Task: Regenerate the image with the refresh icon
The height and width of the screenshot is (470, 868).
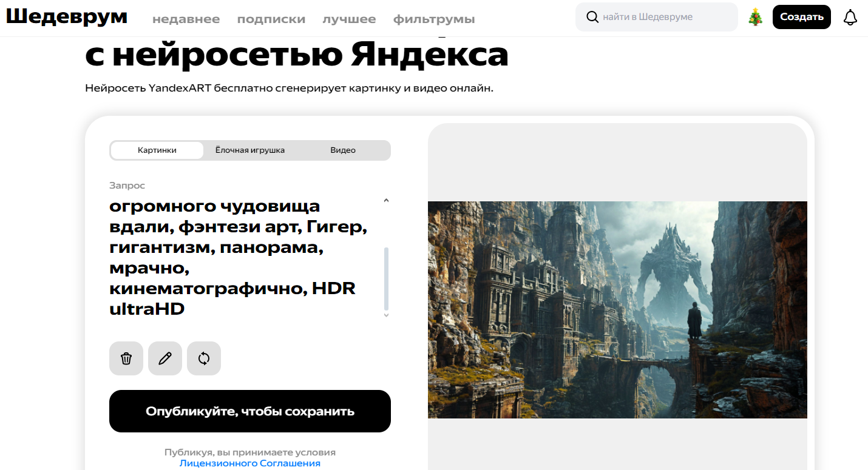Action: point(203,358)
